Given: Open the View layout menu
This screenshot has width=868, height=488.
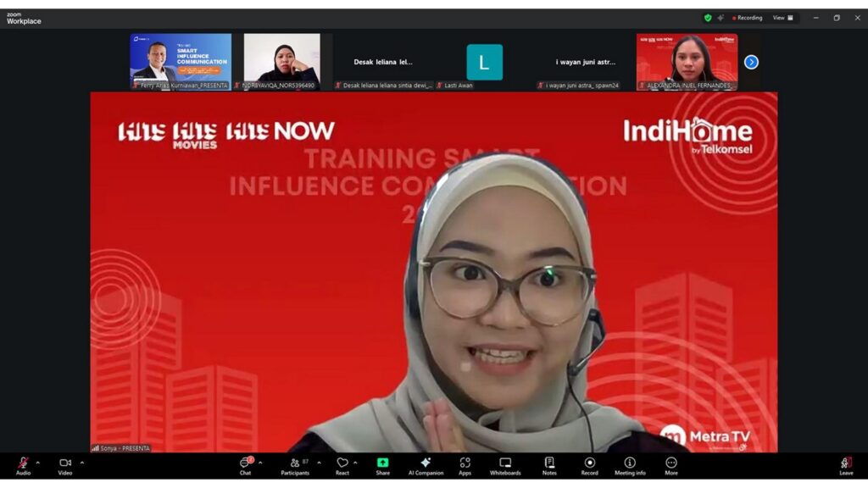Looking at the screenshot, I should (782, 18).
